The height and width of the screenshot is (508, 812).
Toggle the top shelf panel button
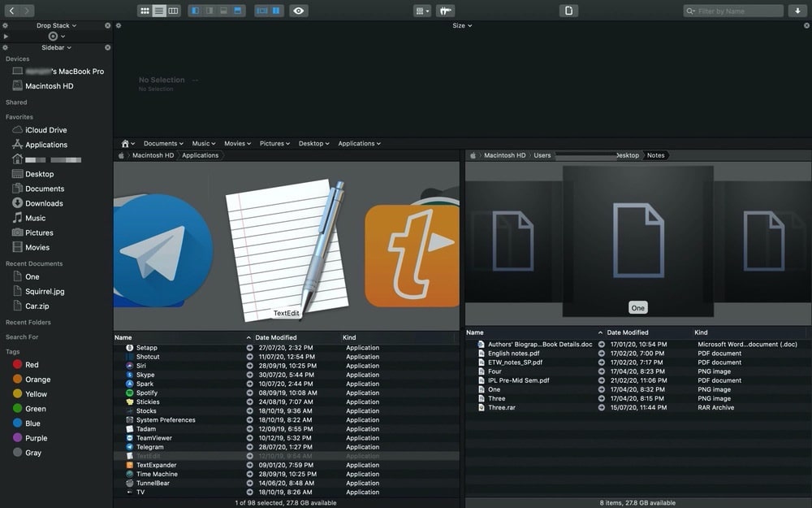[x=238, y=11]
